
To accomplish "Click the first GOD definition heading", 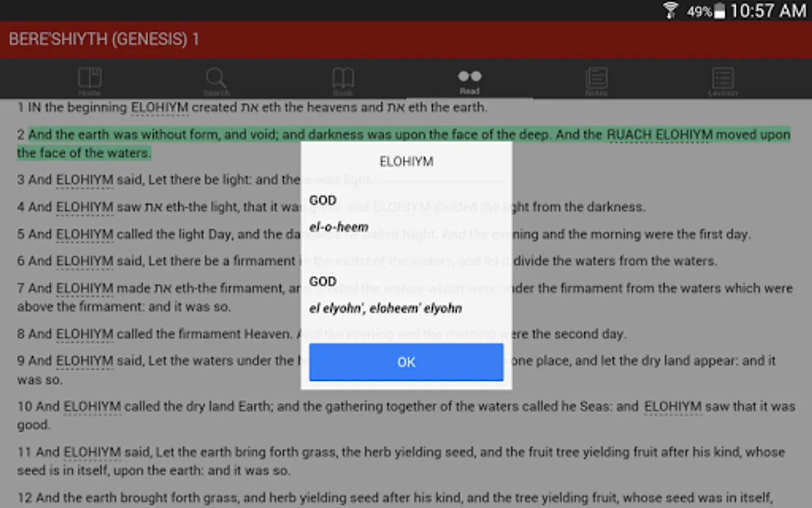I will click(323, 200).
